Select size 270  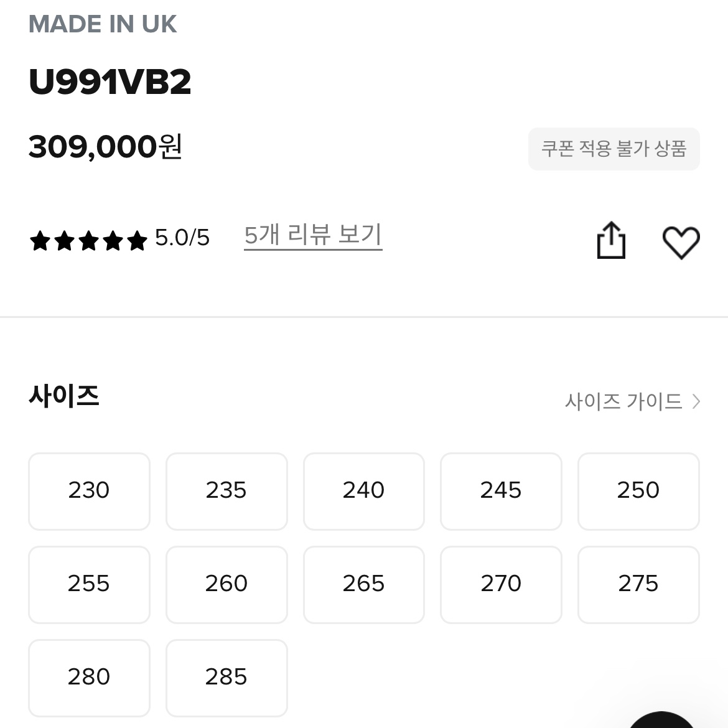coord(501,584)
